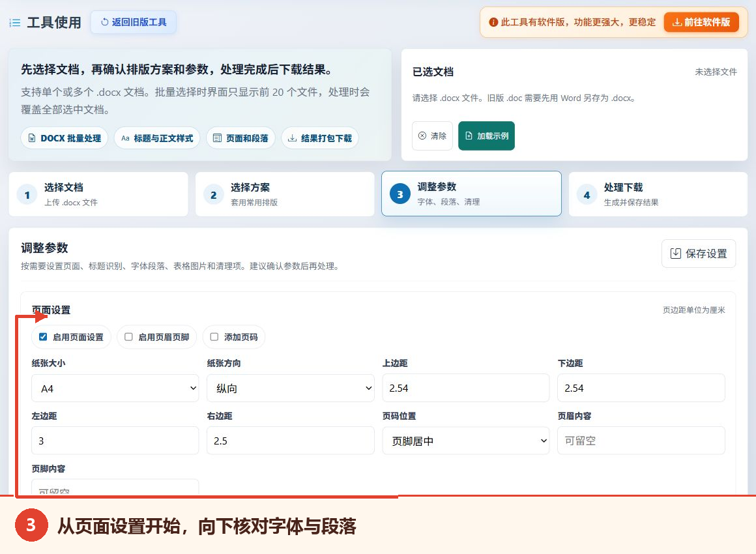
Task: Open the 纸张方向 纵向 dropdown
Action: (x=291, y=388)
